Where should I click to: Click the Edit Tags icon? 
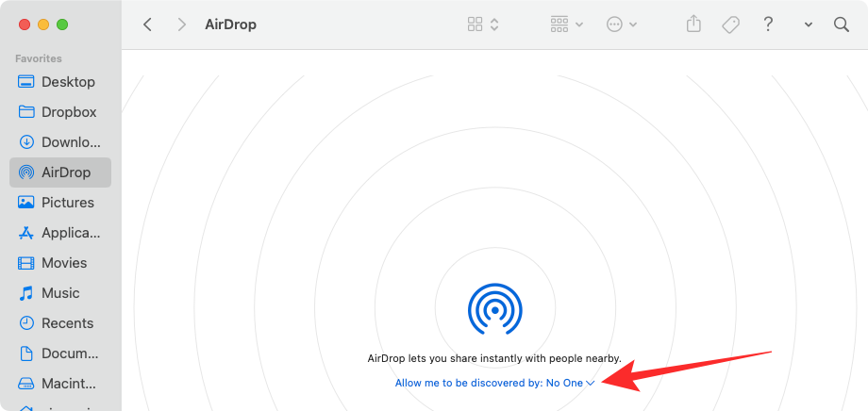pyautogui.click(x=730, y=25)
